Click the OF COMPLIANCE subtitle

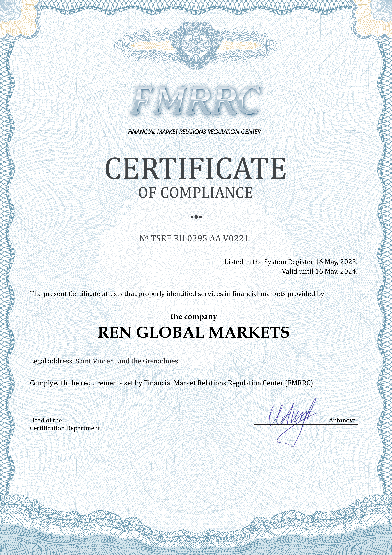pyautogui.click(x=196, y=193)
